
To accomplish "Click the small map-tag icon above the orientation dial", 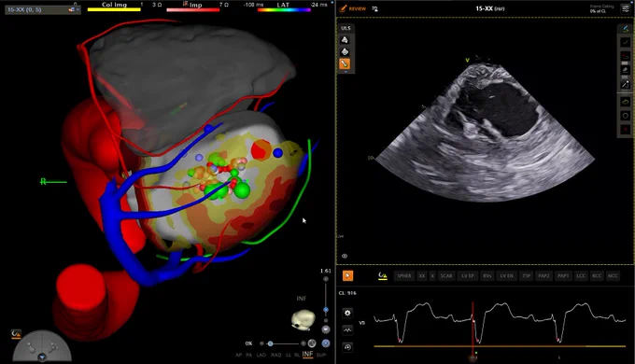I will coord(16,334).
